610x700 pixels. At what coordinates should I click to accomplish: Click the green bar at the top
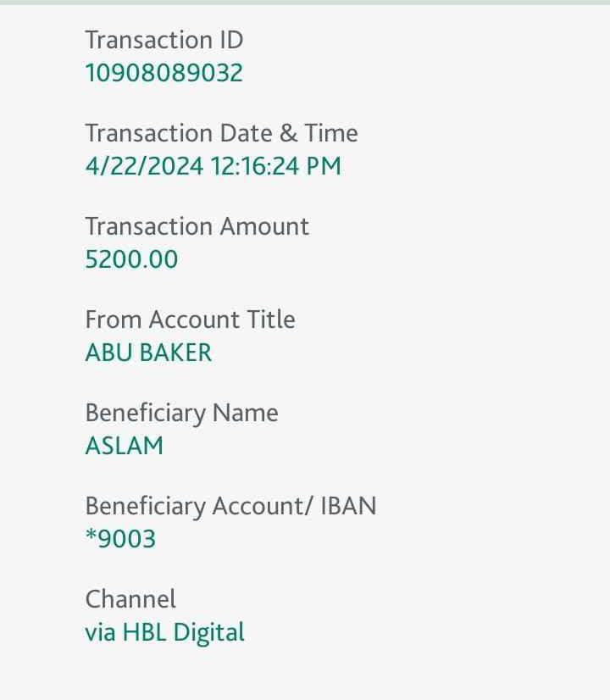click(305, 3)
